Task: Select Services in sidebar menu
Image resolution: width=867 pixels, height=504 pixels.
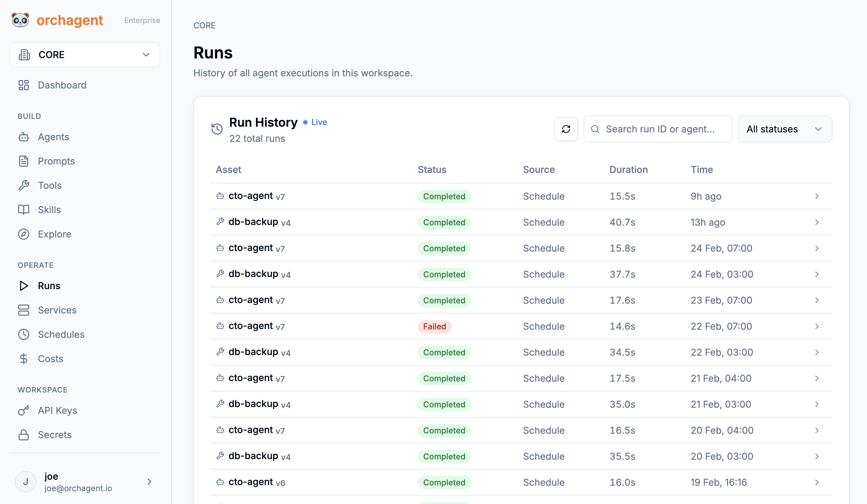Action: [x=57, y=310]
